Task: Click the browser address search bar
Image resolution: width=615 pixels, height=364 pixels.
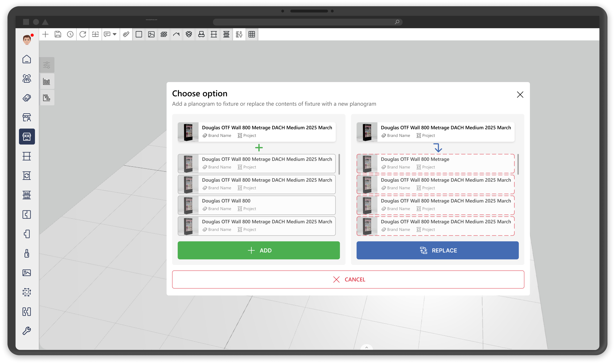Action: coord(307,22)
